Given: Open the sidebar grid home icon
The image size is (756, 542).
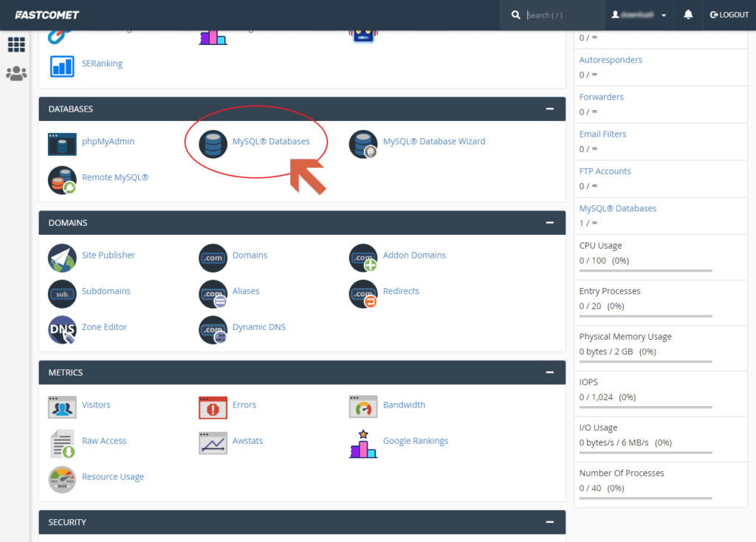Looking at the screenshot, I should pos(16,44).
